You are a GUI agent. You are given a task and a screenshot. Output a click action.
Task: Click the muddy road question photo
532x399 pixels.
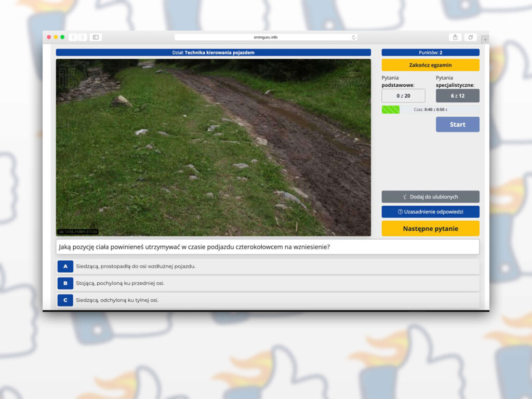coord(214,148)
